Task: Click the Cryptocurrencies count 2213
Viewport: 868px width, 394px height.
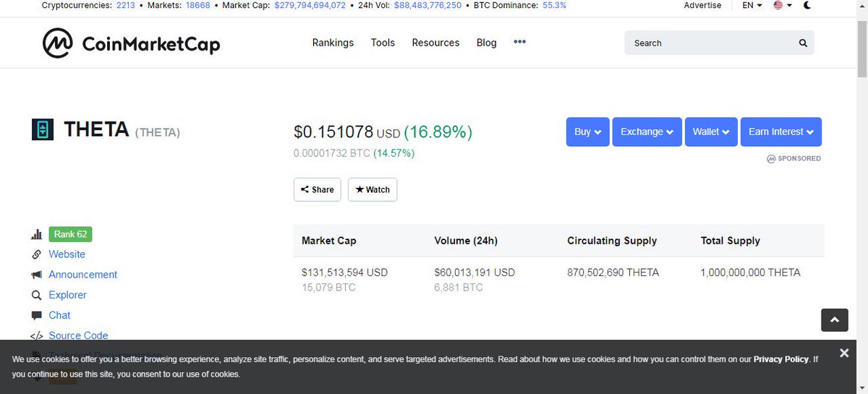Action: 126,5
